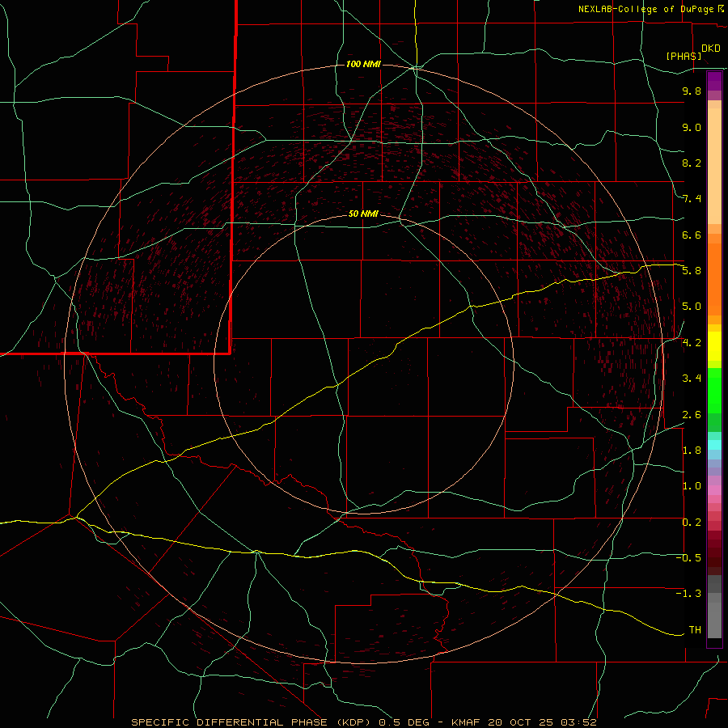
Task: Click the 9.0 scale value
Action: point(692,127)
